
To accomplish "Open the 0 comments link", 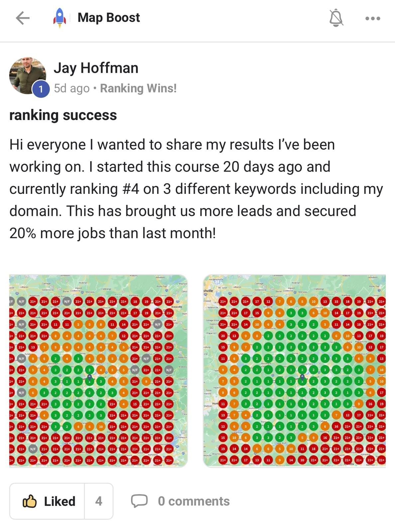I will pos(194,501).
